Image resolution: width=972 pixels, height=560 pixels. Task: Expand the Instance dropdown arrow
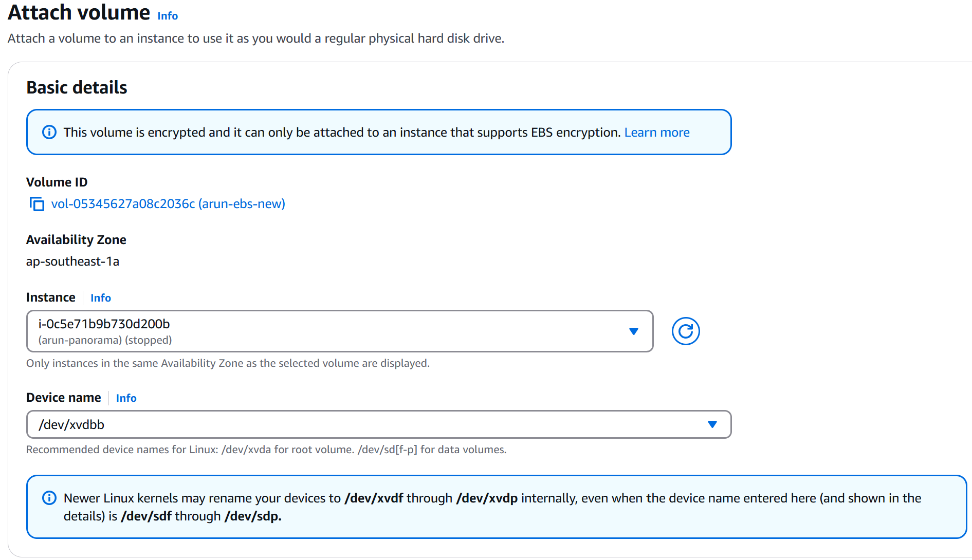click(x=634, y=331)
